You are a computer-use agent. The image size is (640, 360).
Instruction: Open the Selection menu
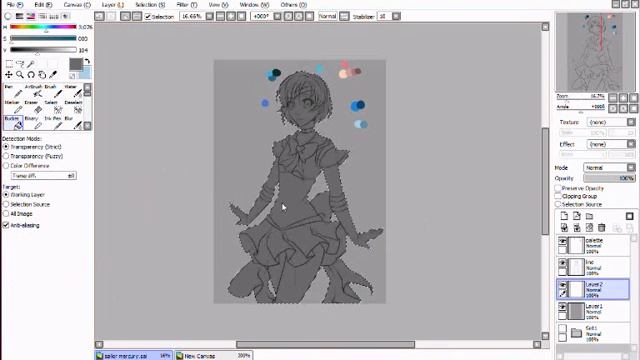coord(150,5)
